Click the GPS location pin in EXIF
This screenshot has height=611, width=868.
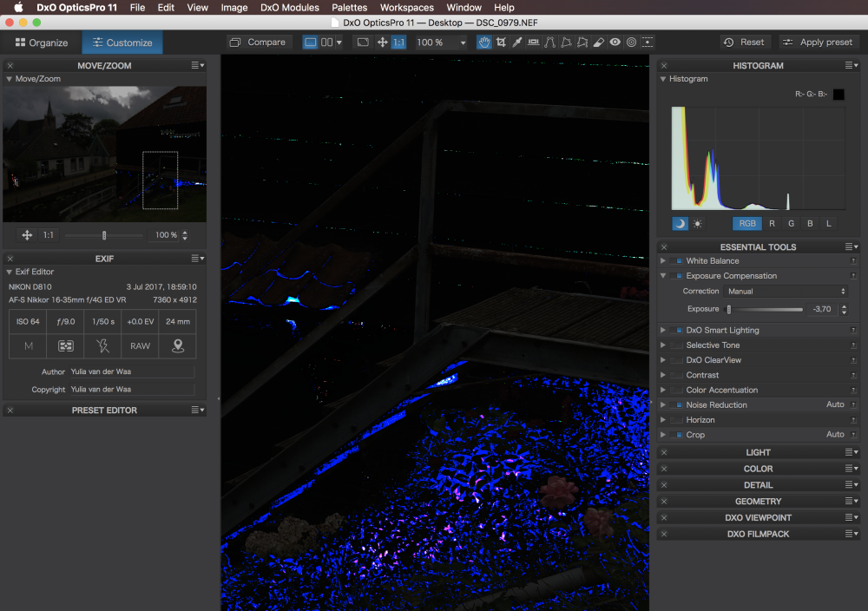(x=178, y=346)
